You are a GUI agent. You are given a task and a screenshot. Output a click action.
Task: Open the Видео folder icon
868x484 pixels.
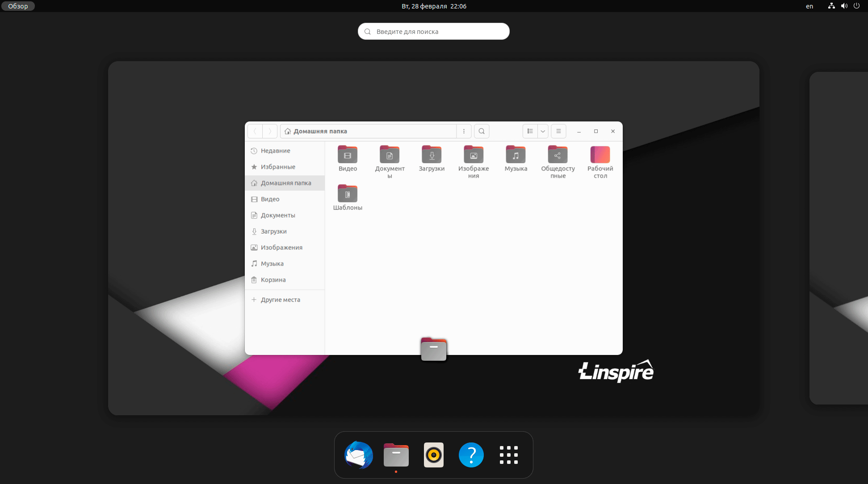point(348,155)
